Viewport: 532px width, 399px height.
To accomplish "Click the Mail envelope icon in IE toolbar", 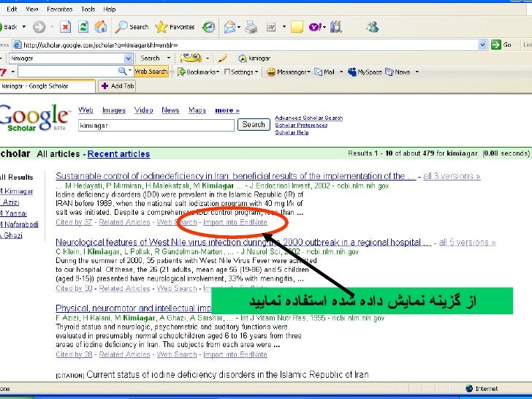I will pos(229,27).
